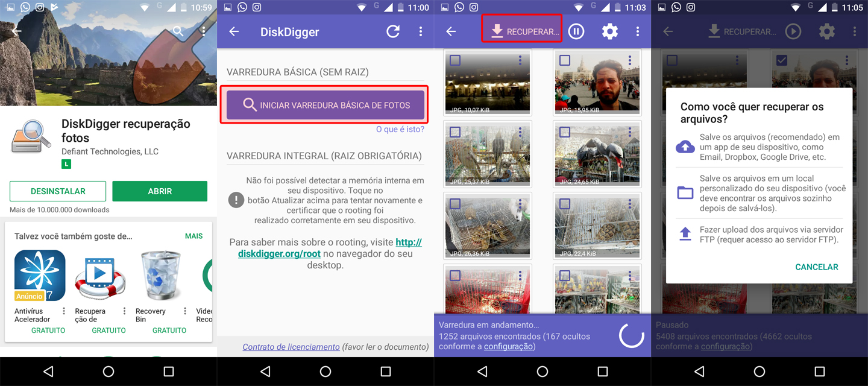Tap the dimmed gear icon behind the dialog
The height and width of the screenshot is (386, 868).
pos(827,31)
